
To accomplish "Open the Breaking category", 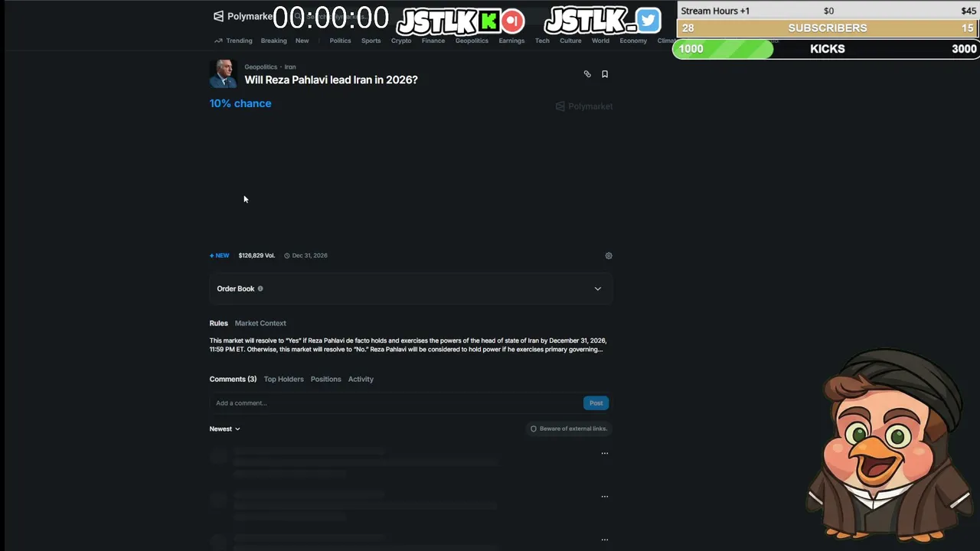I will click(273, 41).
